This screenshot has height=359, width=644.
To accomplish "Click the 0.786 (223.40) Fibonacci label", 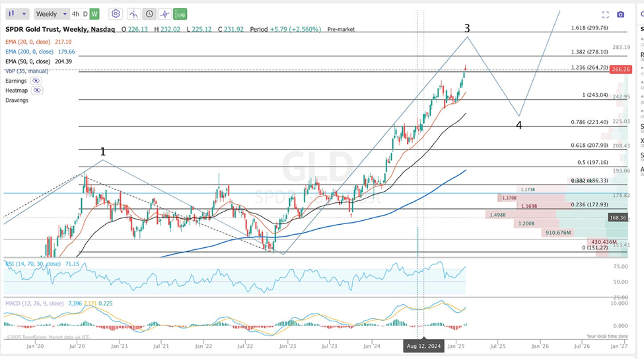I will pyautogui.click(x=589, y=122).
